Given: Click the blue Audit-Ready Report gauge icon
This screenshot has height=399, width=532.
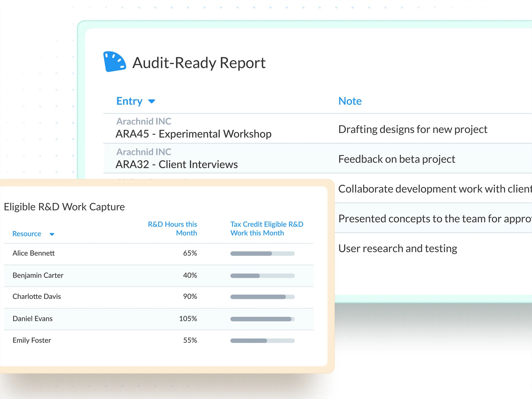Looking at the screenshot, I should click(x=114, y=62).
